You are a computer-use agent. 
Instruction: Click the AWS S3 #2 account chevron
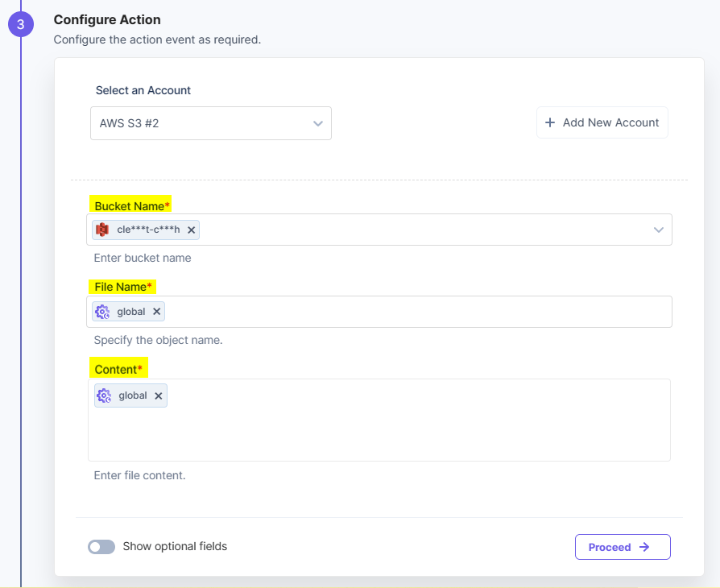pos(318,123)
